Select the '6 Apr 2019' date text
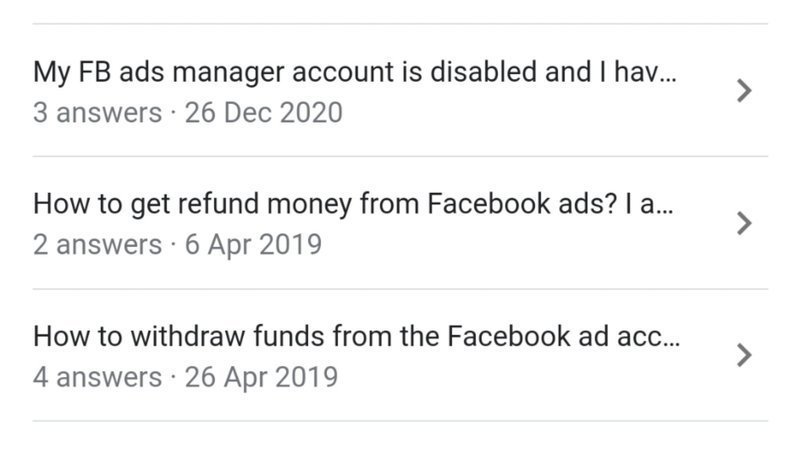Screen dimensions: 800x450 [253, 245]
